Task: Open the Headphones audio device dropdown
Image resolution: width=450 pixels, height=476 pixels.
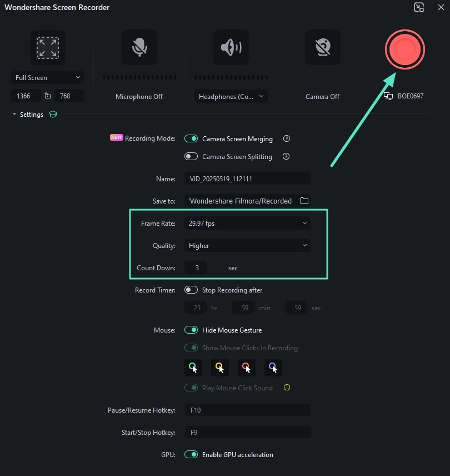Action: (x=231, y=97)
